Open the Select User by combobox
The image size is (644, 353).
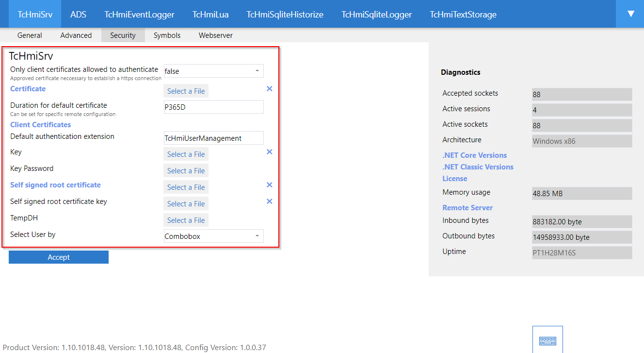214,236
